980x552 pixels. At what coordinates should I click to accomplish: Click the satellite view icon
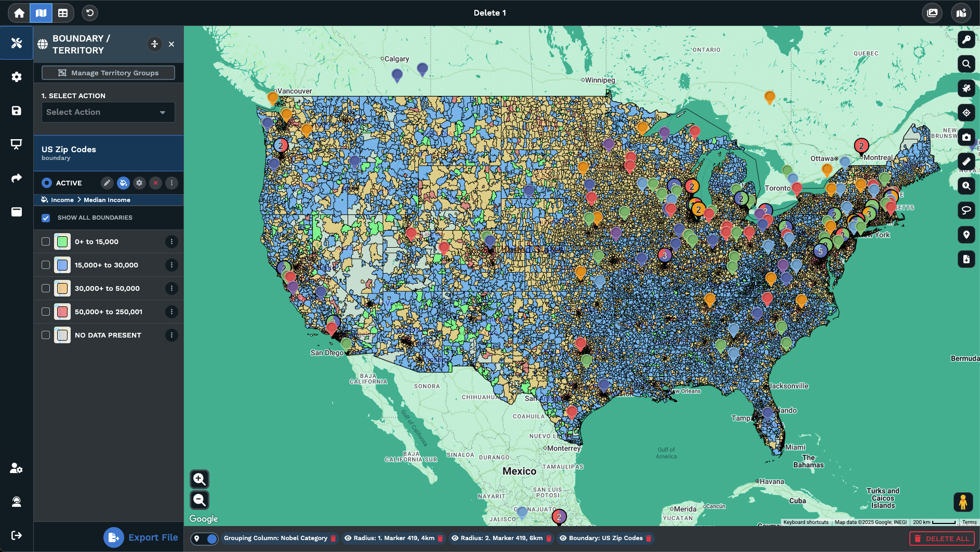point(966,88)
